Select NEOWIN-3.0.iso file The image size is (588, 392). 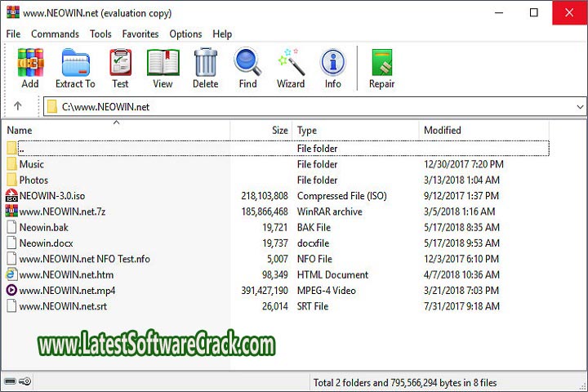point(51,196)
